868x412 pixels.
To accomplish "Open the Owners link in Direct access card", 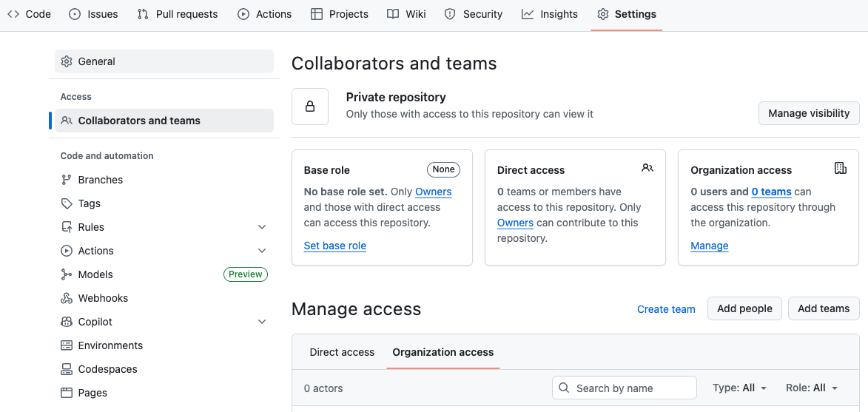I will (515, 223).
